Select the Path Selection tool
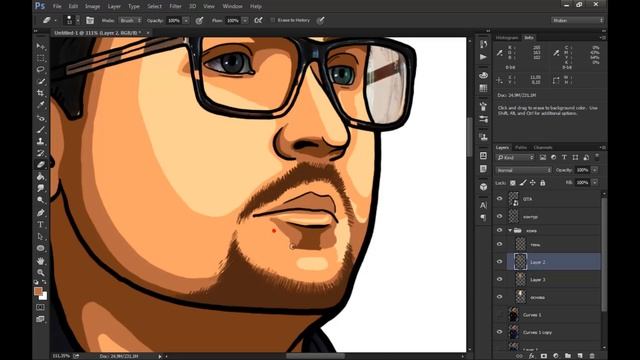Image resolution: width=640 pixels, height=360 pixels. [40, 236]
